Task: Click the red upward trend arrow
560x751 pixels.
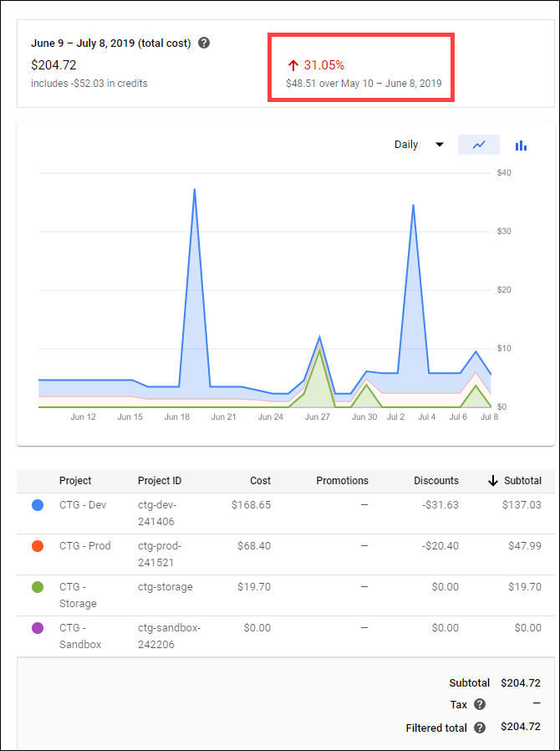Action: 293,65
